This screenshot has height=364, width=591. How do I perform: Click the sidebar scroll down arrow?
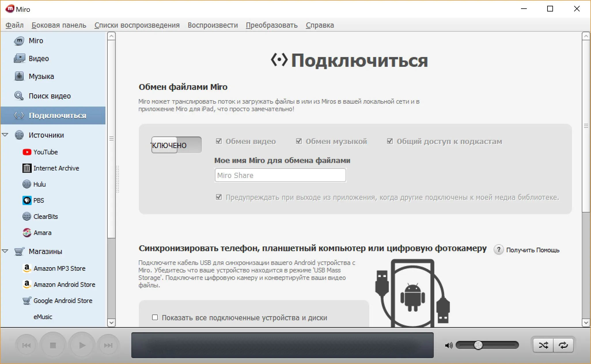coord(111,323)
